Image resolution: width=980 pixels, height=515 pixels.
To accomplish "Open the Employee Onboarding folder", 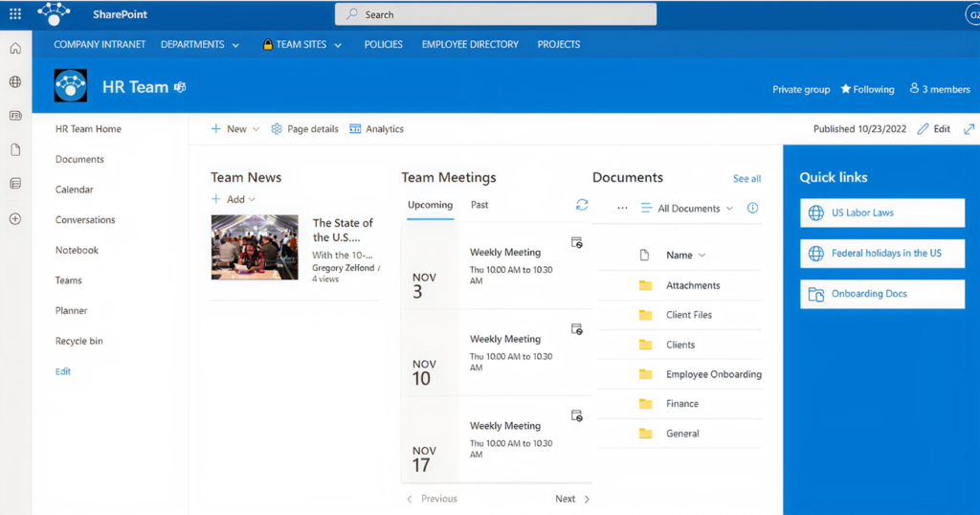I will tap(714, 374).
